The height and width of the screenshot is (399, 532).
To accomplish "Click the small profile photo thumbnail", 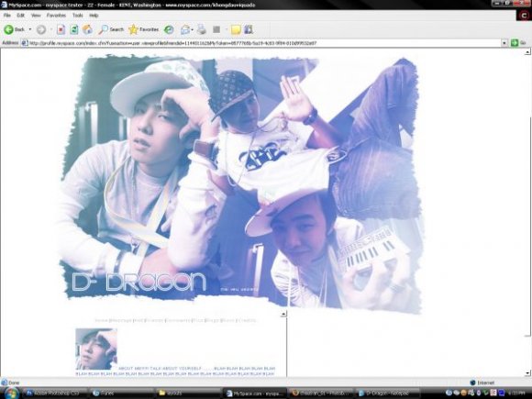I will tap(96, 349).
